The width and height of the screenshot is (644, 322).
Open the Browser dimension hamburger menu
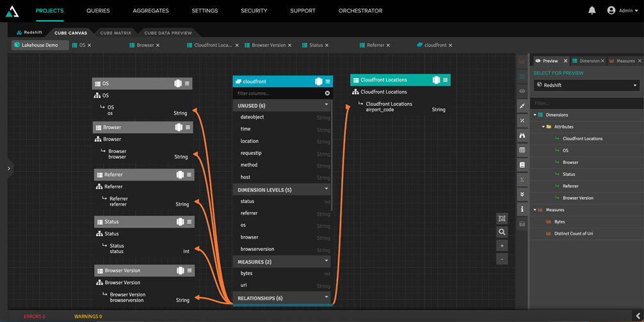click(x=188, y=127)
